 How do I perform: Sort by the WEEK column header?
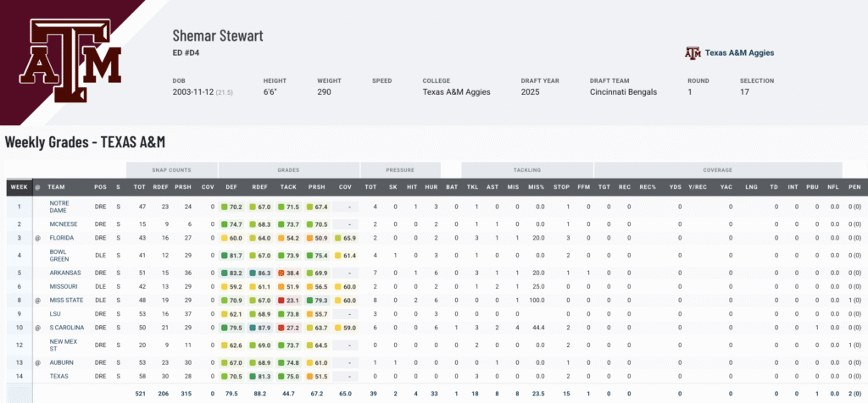pyautogui.click(x=19, y=187)
